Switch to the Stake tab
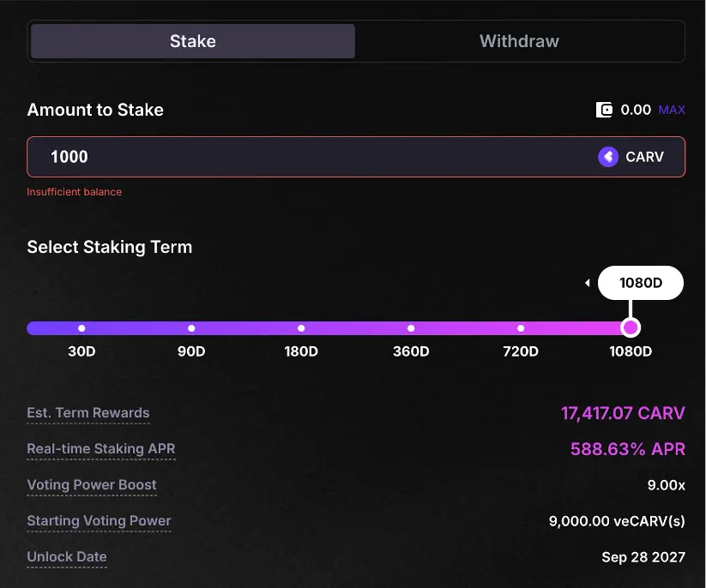The width and height of the screenshot is (706, 588). [192, 41]
